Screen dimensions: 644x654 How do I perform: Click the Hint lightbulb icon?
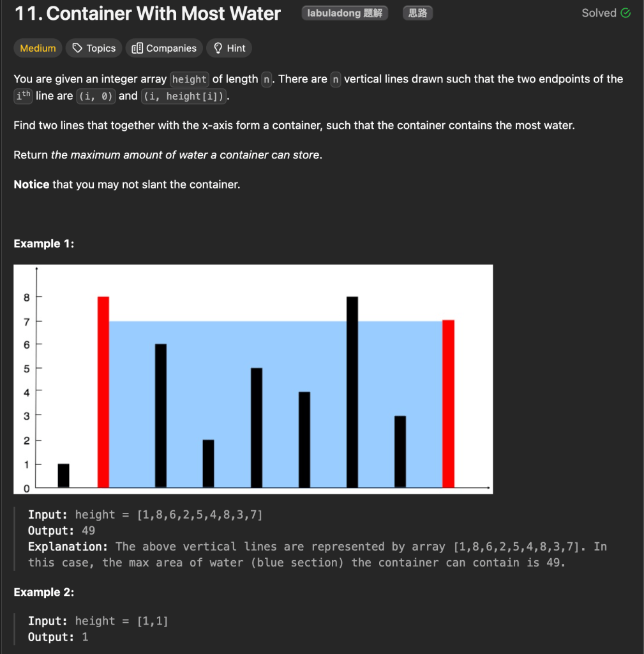click(x=218, y=49)
